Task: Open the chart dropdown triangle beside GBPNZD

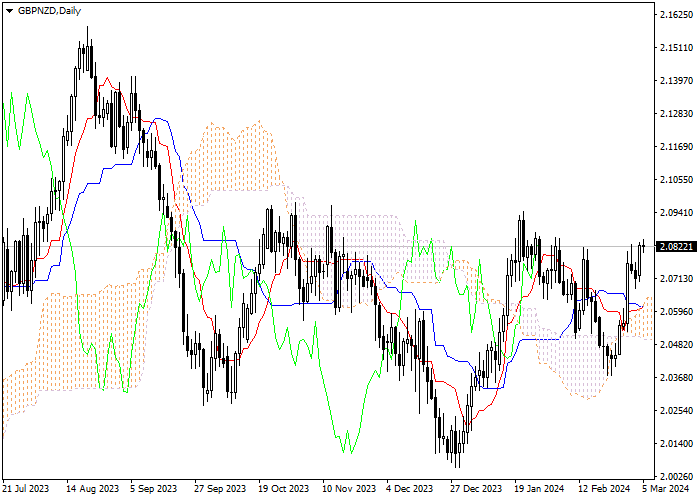Action: 10,11
